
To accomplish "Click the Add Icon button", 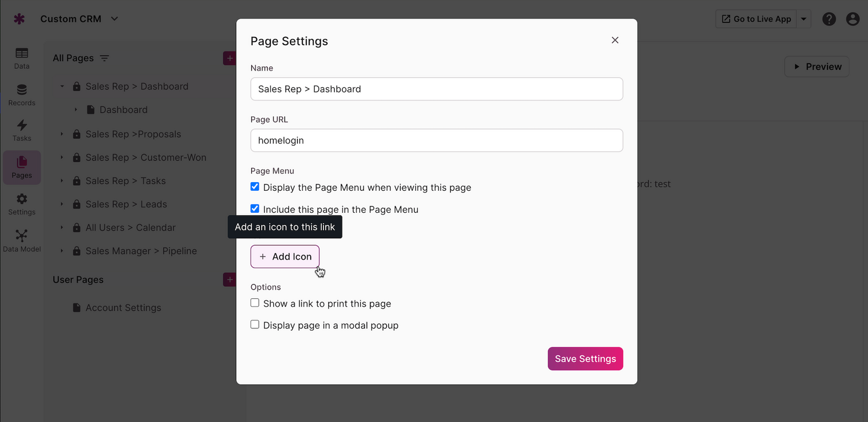I will [x=285, y=257].
